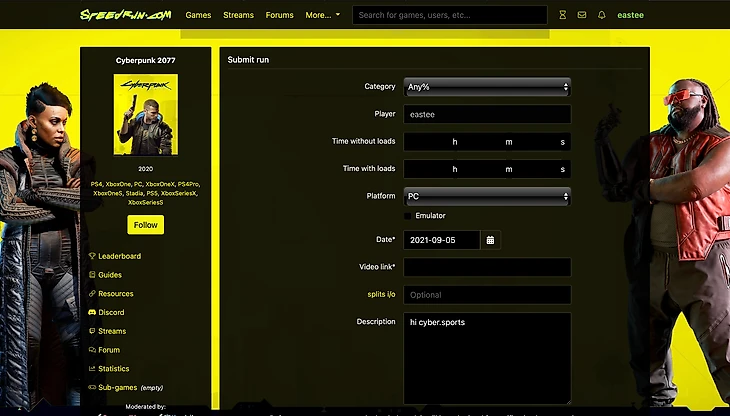Go to Forums in the top navigation
The width and height of the screenshot is (730, 416).
tap(280, 15)
